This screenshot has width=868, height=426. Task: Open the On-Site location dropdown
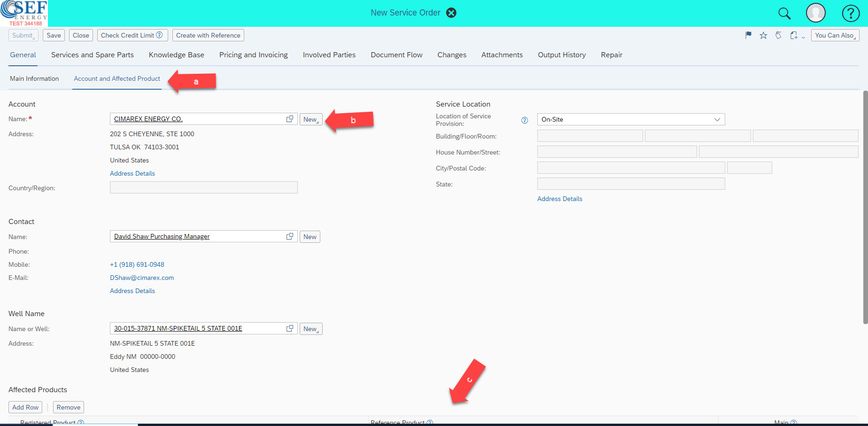coord(631,119)
